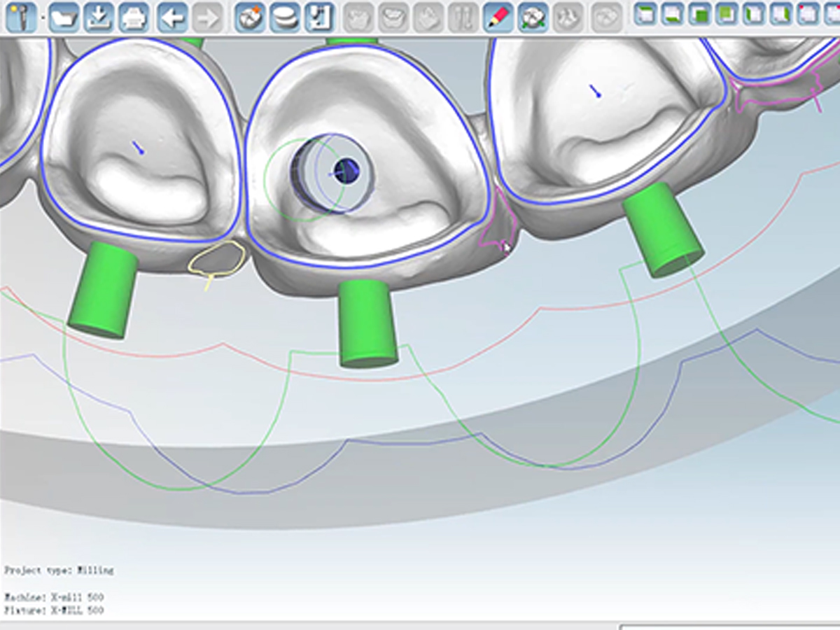840x630 pixels.
Task: Open a file with the folder icon
Action: [64, 17]
